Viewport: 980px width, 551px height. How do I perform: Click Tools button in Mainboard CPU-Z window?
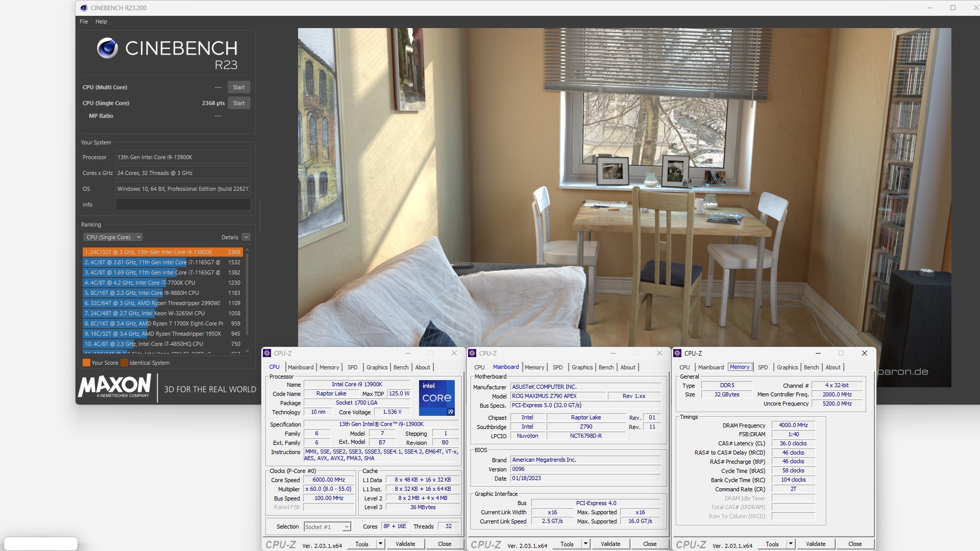[567, 544]
